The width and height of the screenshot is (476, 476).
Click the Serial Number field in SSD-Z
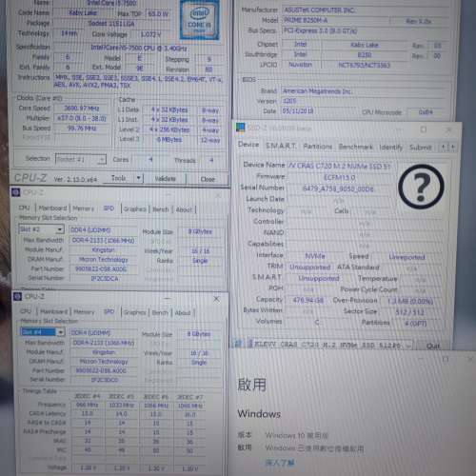(339, 188)
